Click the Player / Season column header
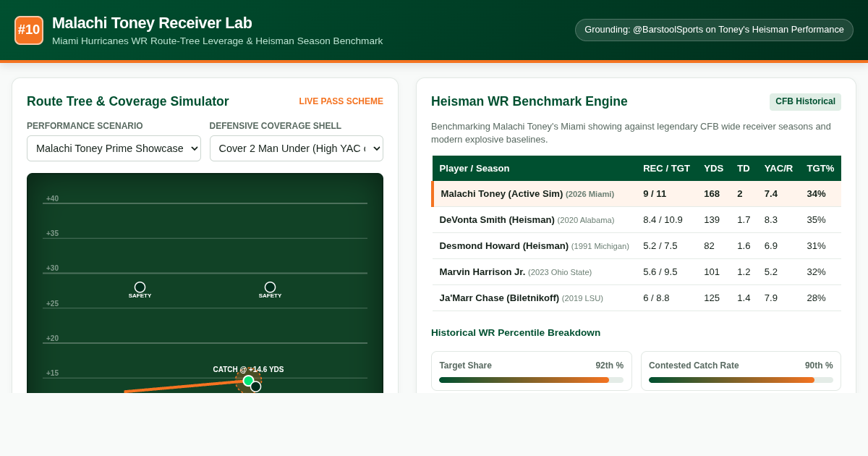This screenshot has height=456, width=868. [x=475, y=168]
